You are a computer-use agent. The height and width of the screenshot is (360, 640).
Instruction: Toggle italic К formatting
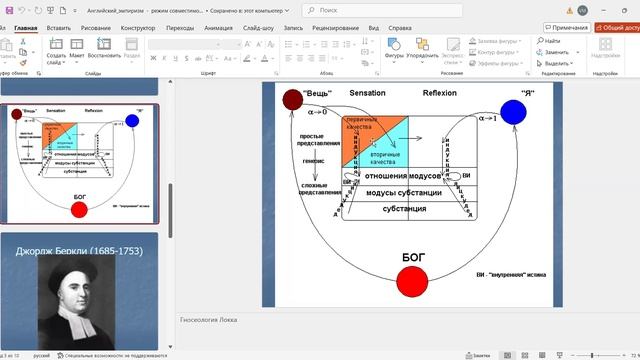[164, 59]
